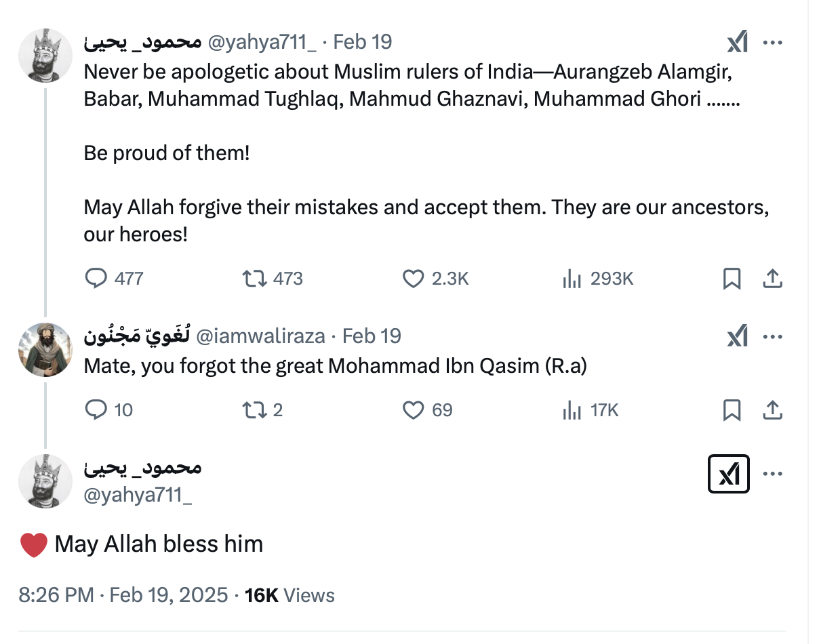
Task: Reply to the Mohammad Ibn Qasim tweet
Action: click(96, 410)
